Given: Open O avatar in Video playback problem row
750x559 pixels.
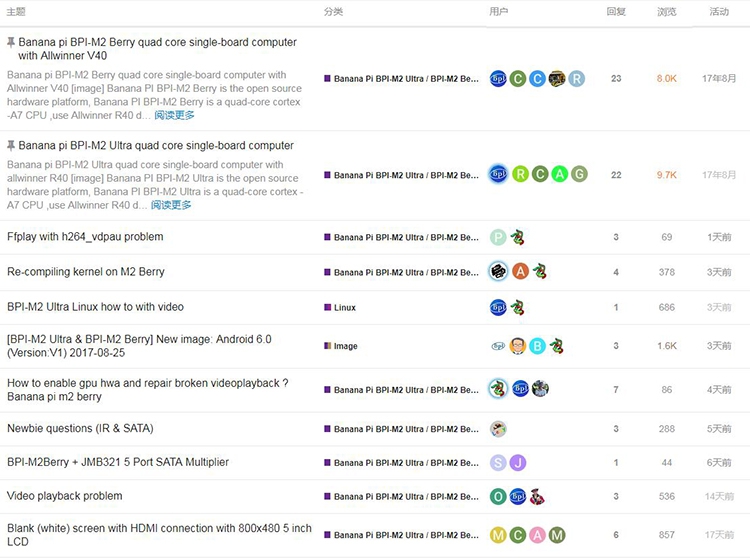Looking at the screenshot, I should (498, 496).
